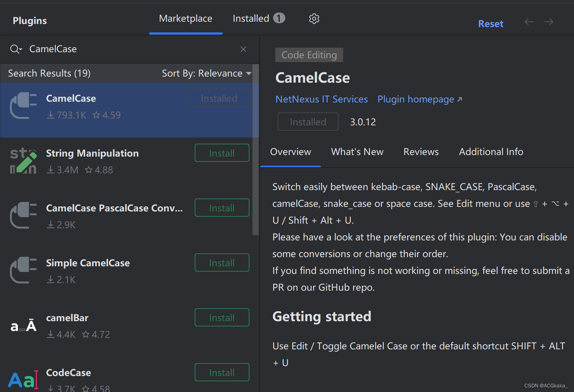Click the Code Editing category tag
The image size is (574, 392).
click(x=309, y=55)
